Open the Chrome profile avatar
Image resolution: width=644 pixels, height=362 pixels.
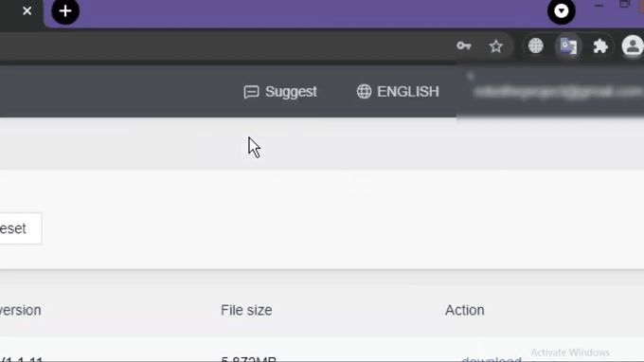pos(633,45)
